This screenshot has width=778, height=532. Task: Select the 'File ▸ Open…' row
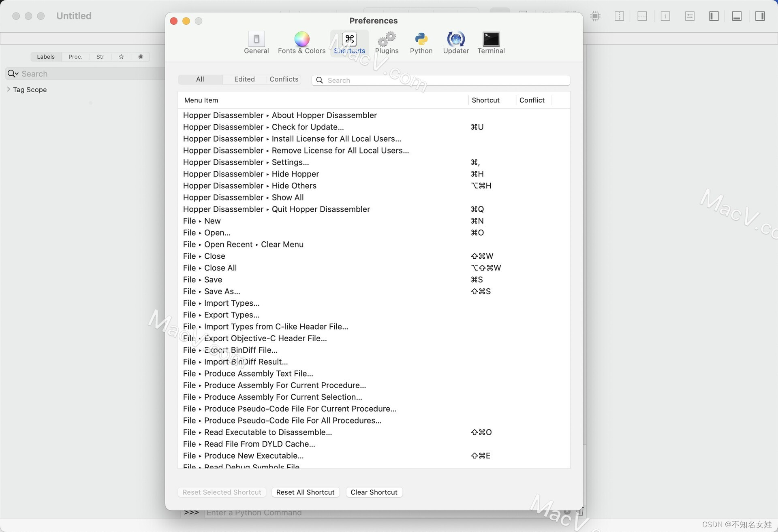(374, 233)
